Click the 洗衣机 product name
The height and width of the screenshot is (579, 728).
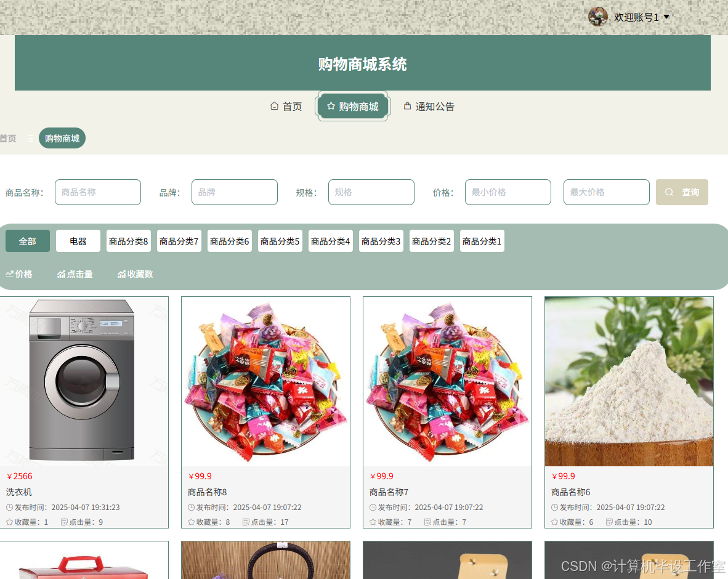click(19, 492)
